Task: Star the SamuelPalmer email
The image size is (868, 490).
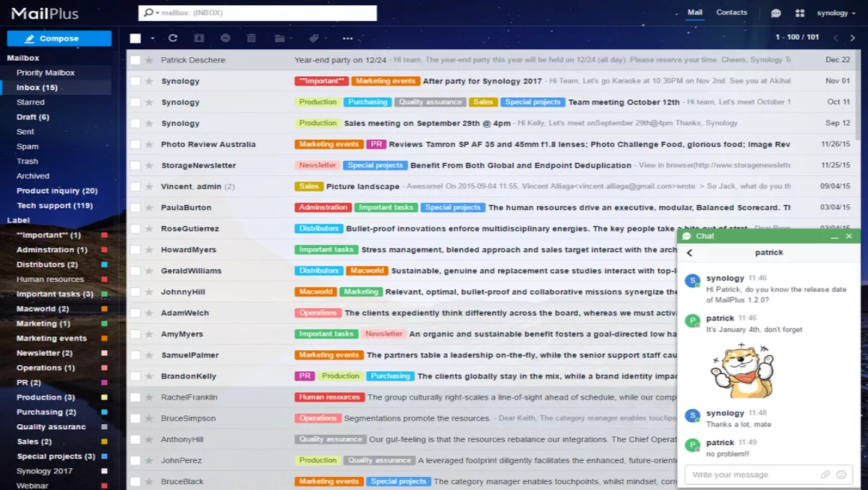Action: pos(149,355)
